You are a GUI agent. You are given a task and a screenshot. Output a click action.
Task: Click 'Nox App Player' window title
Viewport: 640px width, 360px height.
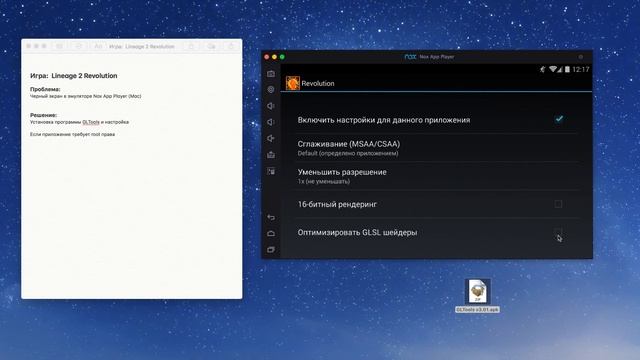(437, 57)
